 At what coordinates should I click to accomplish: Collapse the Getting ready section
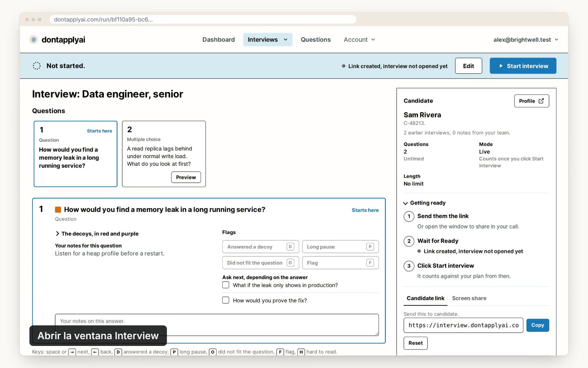pos(424,203)
